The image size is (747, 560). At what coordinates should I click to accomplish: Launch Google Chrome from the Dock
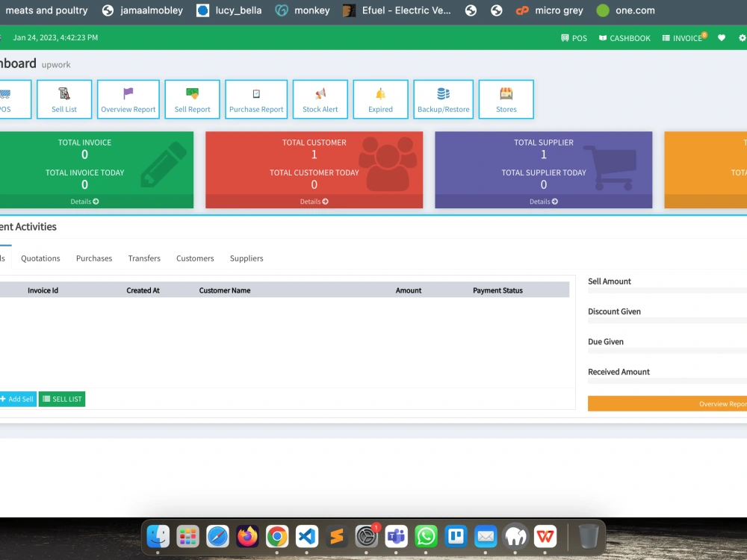click(x=277, y=537)
